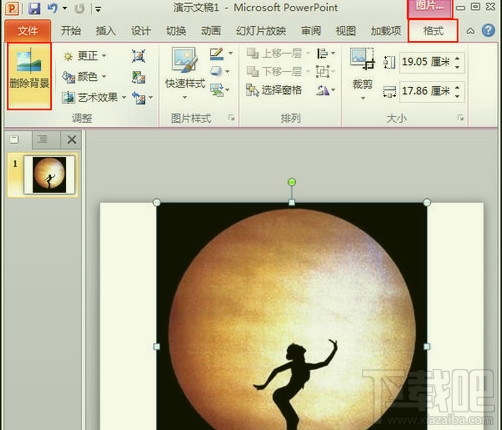Screen dimensions: 502x430
Task: Open the Picture Effects dropdown
Action: [220, 71]
